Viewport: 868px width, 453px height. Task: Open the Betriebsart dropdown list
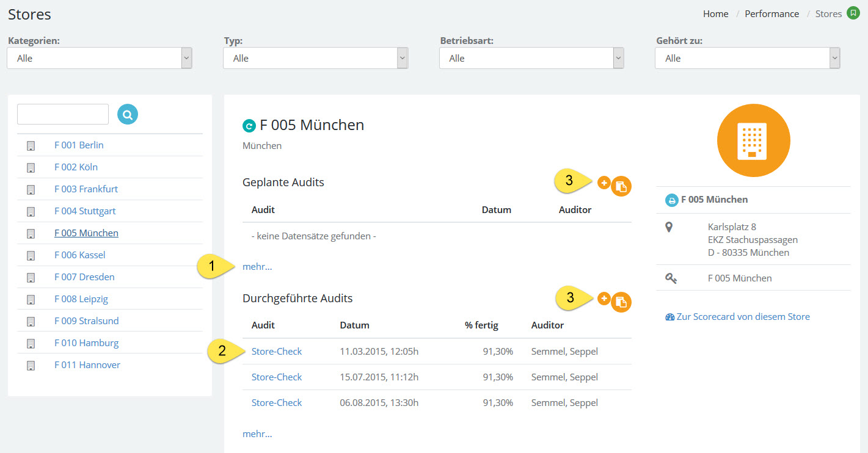click(531, 59)
